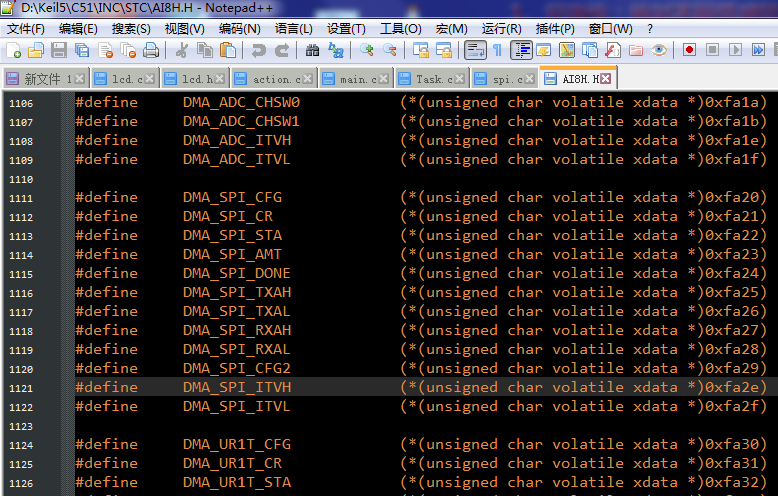Open the 编码(N) menu
The image size is (778, 496).
pos(240,29)
